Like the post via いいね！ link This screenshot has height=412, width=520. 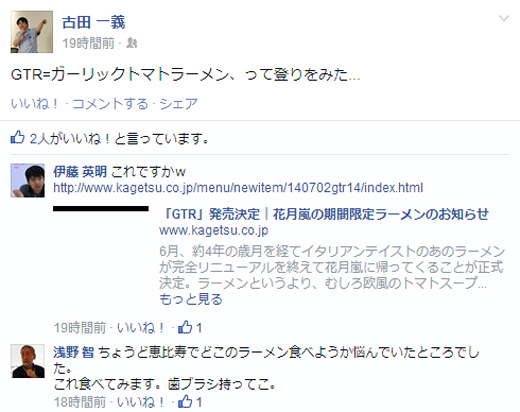tap(35, 104)
